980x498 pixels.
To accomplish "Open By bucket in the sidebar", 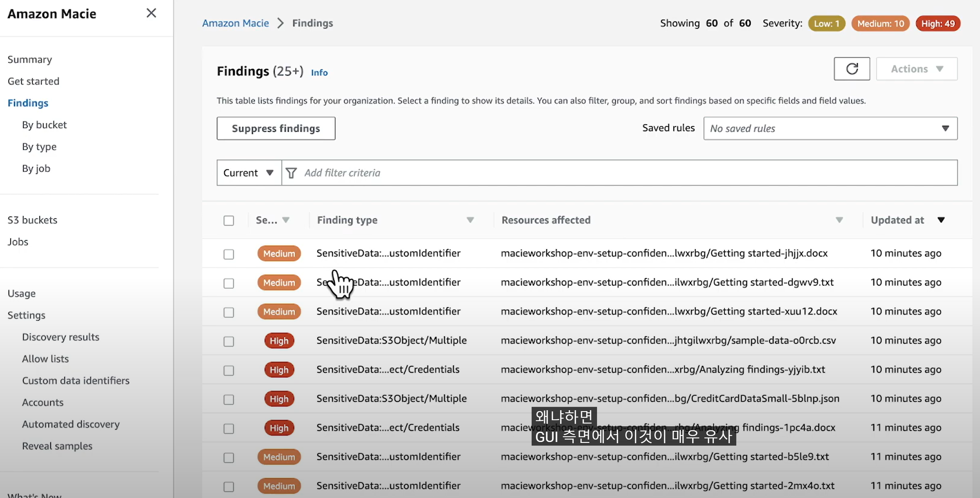I will (x=44, y=125).
